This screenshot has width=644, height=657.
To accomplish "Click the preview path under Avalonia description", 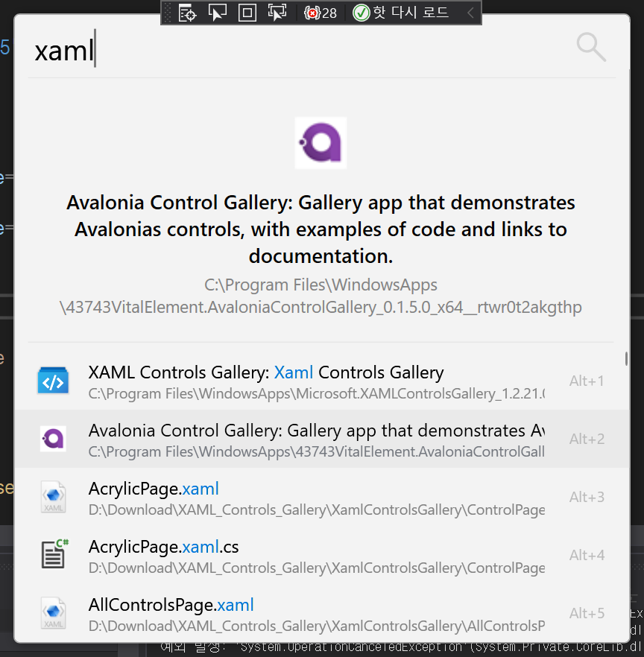I will tap(321, 296).
